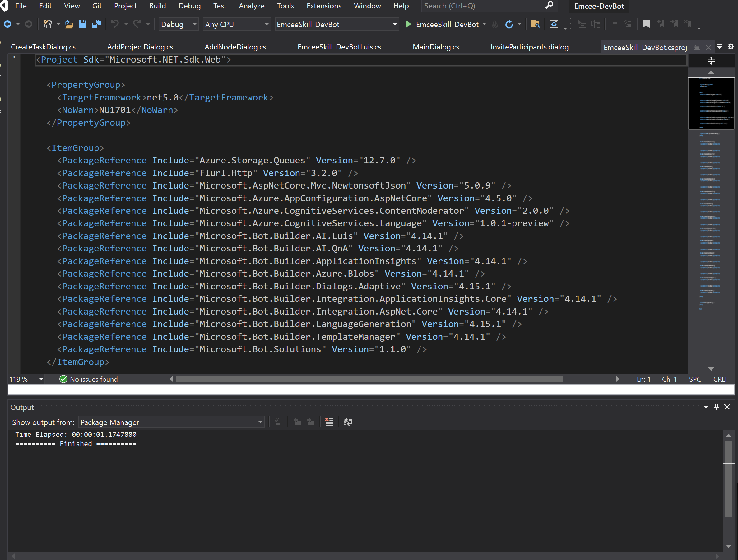738x560 pixels.
Task: Open the Show output from dropdown
Action: coord(171,422)
